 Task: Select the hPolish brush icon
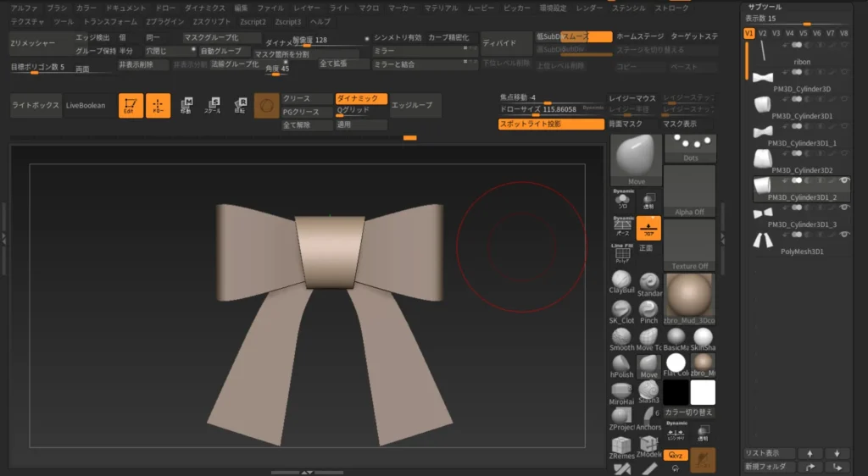coord(622,365)
